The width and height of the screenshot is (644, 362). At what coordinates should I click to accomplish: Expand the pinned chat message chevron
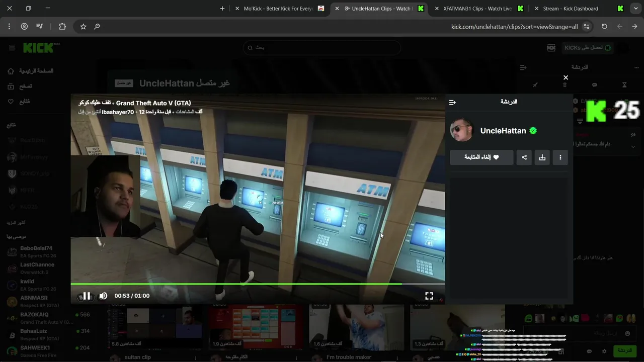[x=633, y=146]
